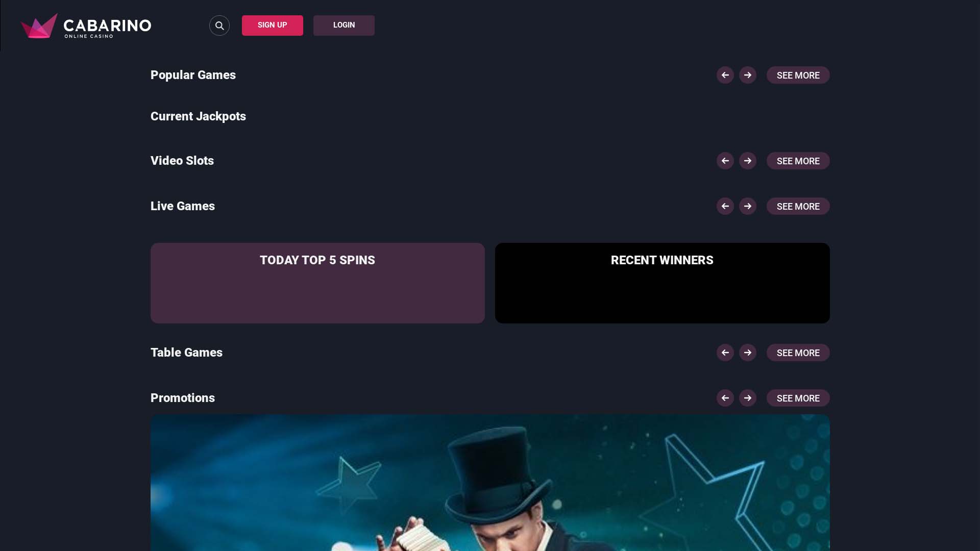Move forward in Live Games carousel

click(748, 206)
